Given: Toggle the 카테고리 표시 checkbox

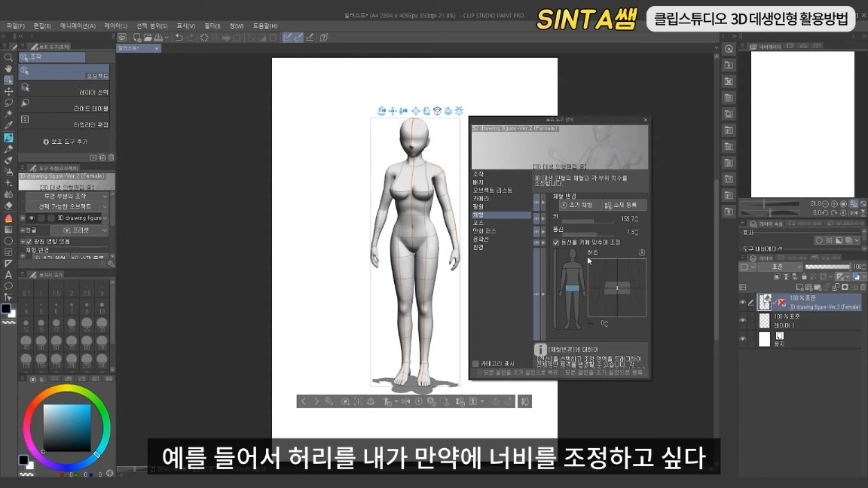Looking at the screenshot, I should [x=475, y=364].
